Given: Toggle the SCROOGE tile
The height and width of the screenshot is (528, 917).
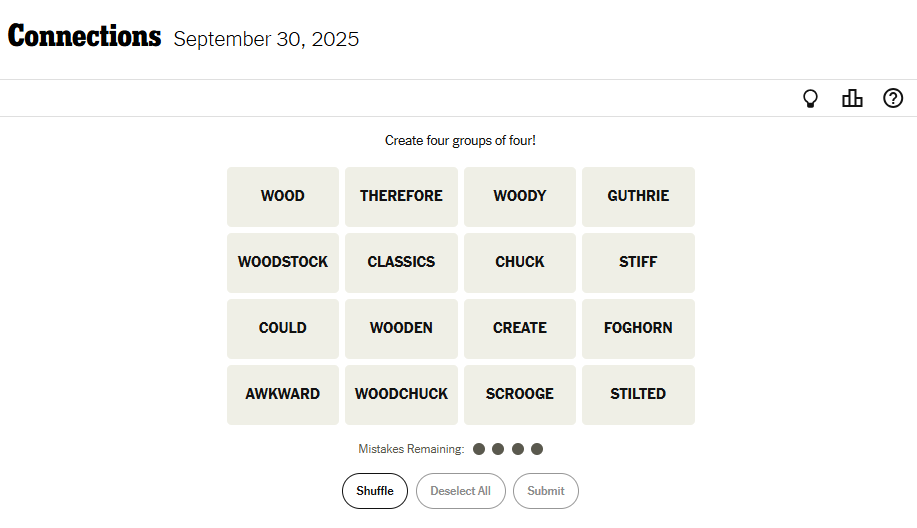Looking at the screenshot, I should (520, 395).
